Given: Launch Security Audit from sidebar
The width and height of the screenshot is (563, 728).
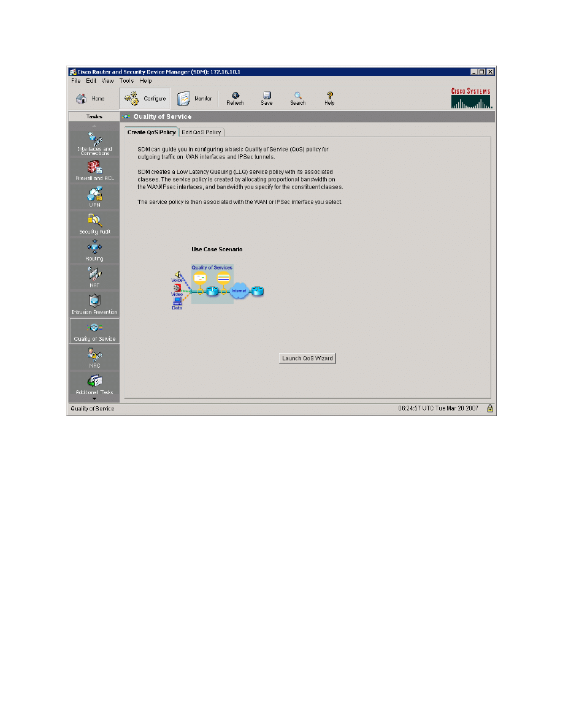Looking at the screenshot, I should pyautogui.click(x=94, y=223).
